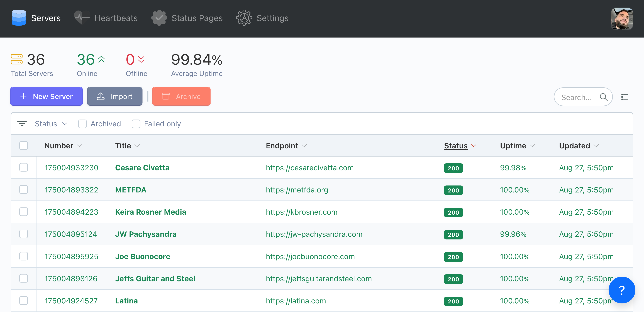Image resolution: width=644 pixels, height=312 pixels.
Task: Click the New Server button
Action: point(46,96)
